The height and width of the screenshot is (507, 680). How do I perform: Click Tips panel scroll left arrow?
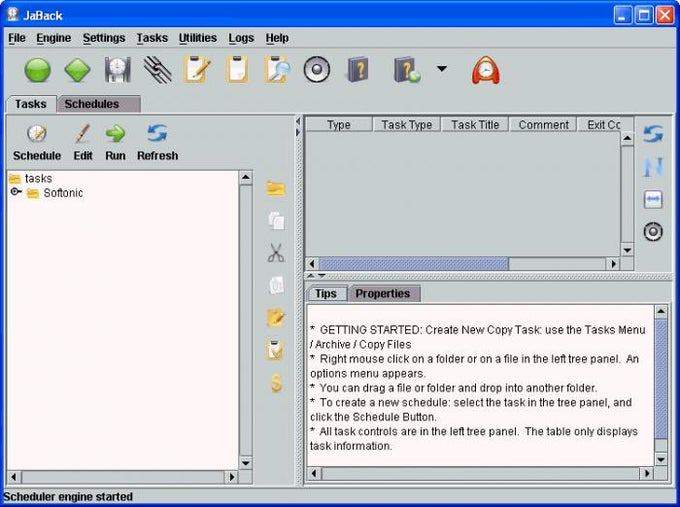314,473
